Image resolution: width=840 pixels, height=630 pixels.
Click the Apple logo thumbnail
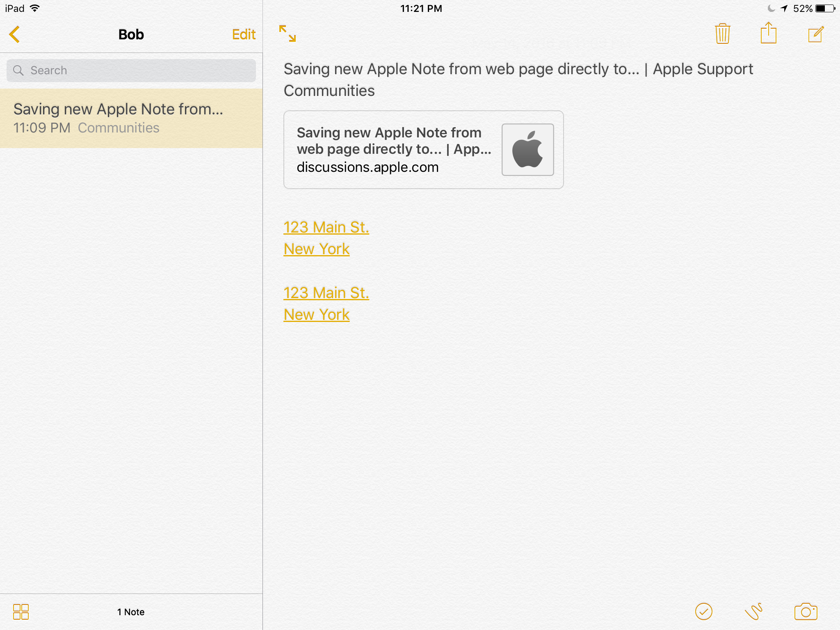(527, 150)
